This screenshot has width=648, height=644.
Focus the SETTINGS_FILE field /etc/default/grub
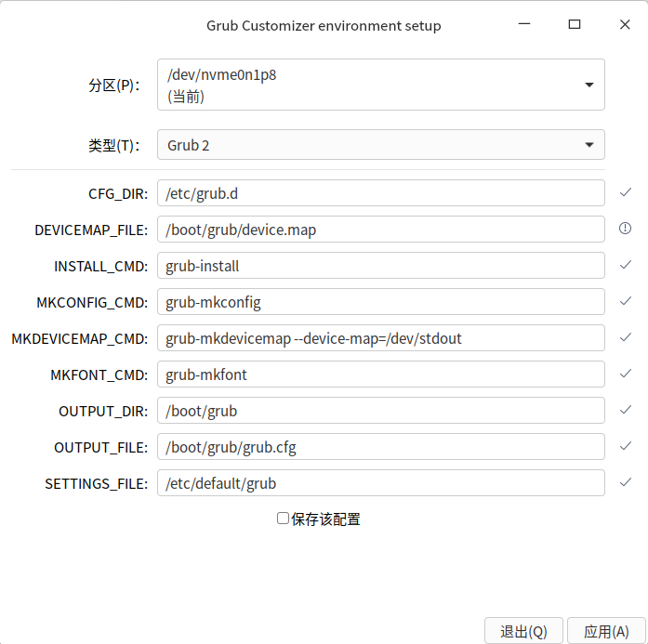380,483
